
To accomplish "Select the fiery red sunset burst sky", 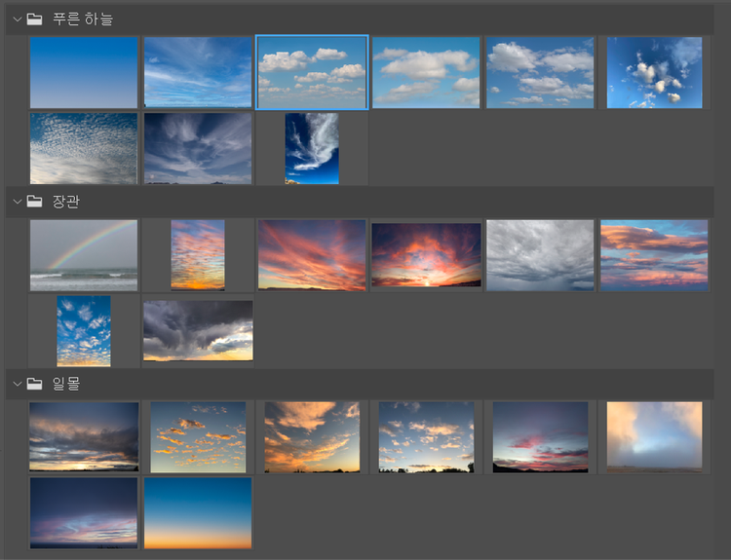I will (x=426, y=255).
